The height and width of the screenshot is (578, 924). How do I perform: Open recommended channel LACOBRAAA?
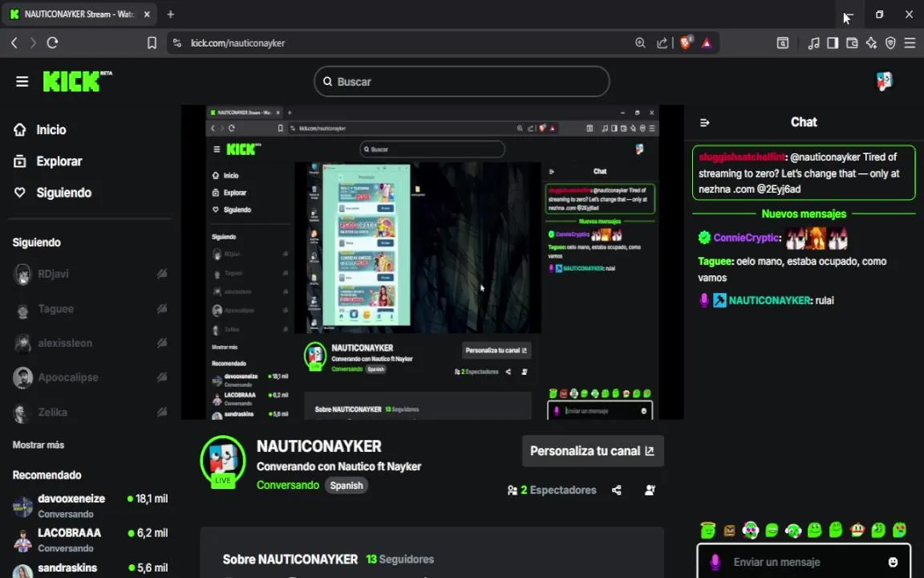[x=90, y=539]
